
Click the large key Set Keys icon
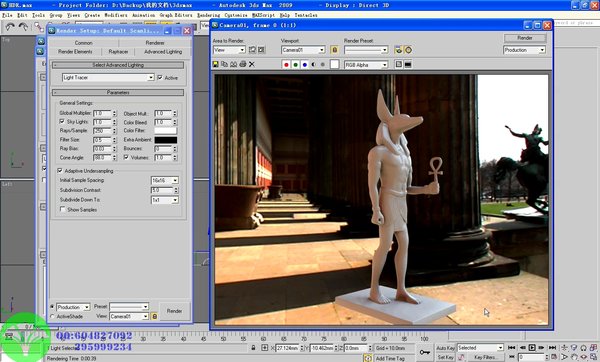click(x=425, y=352)
